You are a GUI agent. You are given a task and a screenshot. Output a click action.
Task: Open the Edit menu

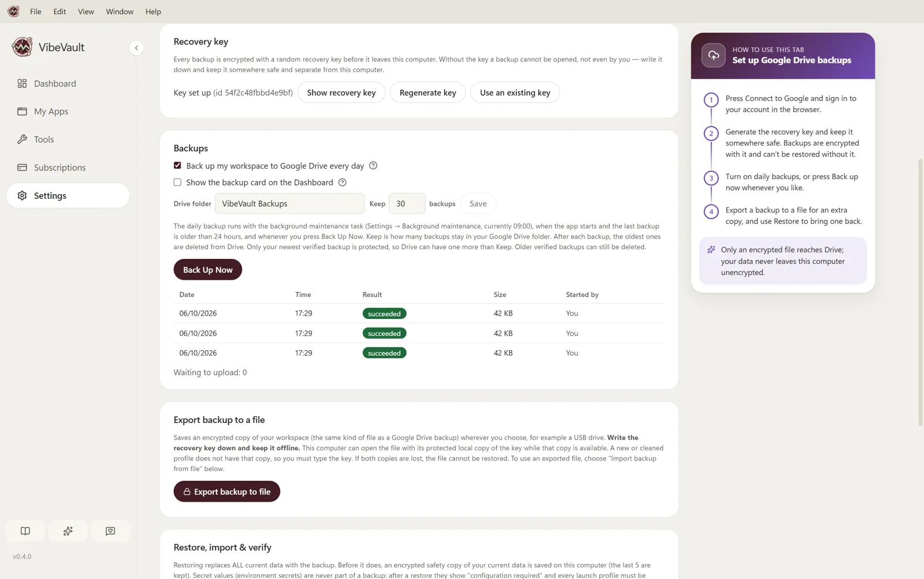click(x=59, y=12)
